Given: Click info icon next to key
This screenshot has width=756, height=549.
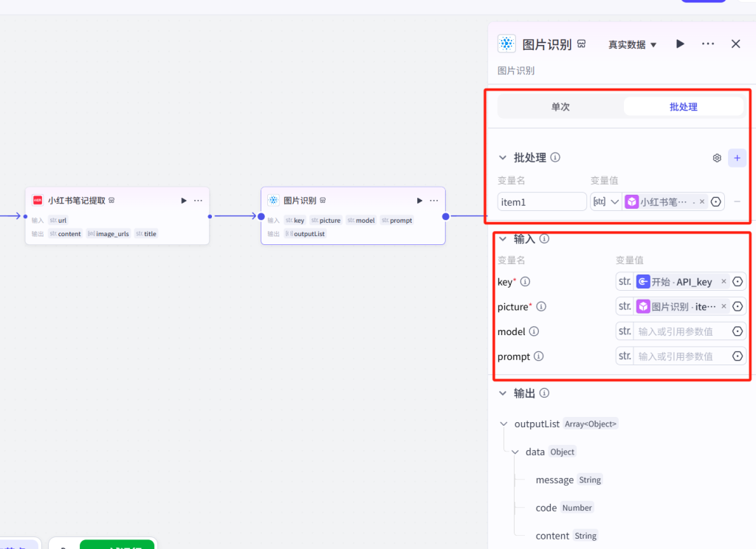Looking at the screenshot, I should click(x=526, y=281).
